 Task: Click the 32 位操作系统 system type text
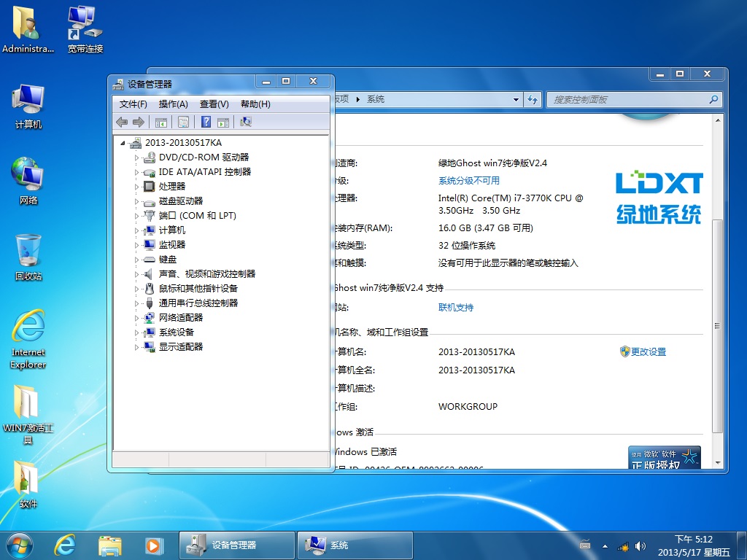(467, 246)
